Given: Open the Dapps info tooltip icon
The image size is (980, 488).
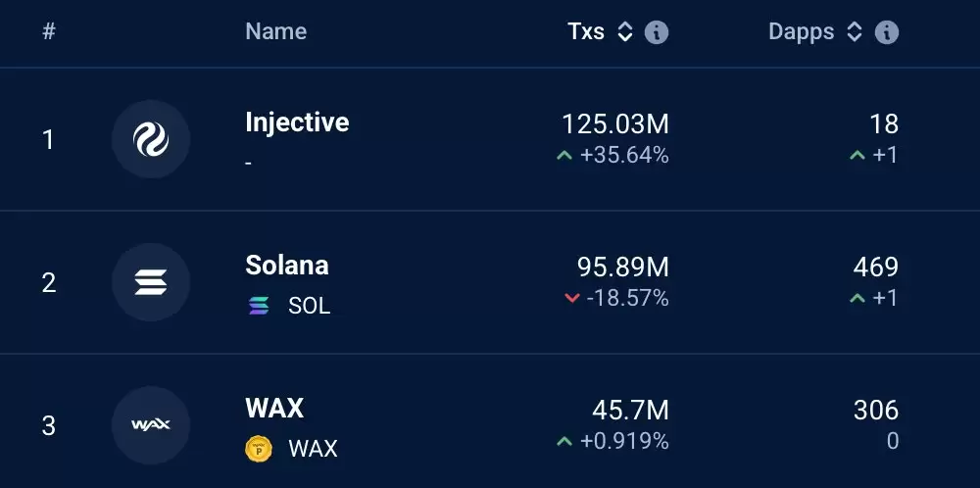Looking at the screenshot, I should (886, 32).
